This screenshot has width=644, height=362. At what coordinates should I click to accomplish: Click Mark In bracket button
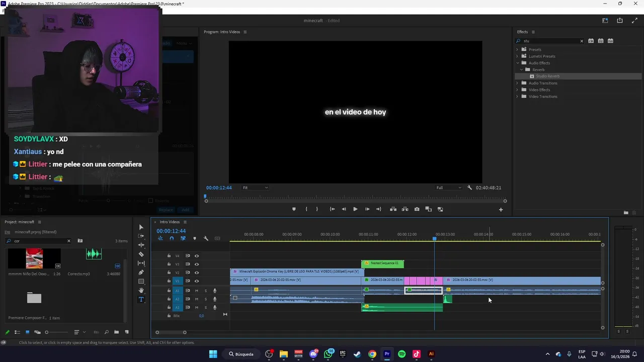(x=306, y=209)
